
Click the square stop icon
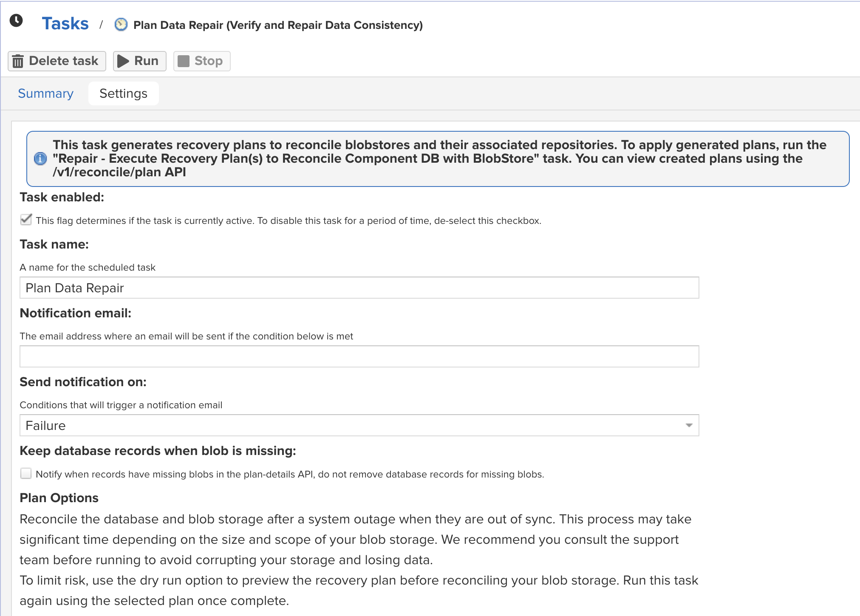pos(183,61)
